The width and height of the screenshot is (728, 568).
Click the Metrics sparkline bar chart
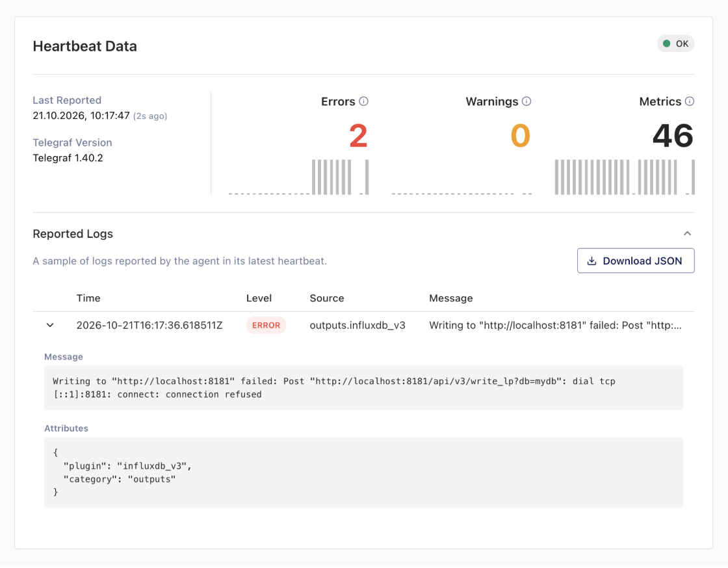tap(625, 177)
